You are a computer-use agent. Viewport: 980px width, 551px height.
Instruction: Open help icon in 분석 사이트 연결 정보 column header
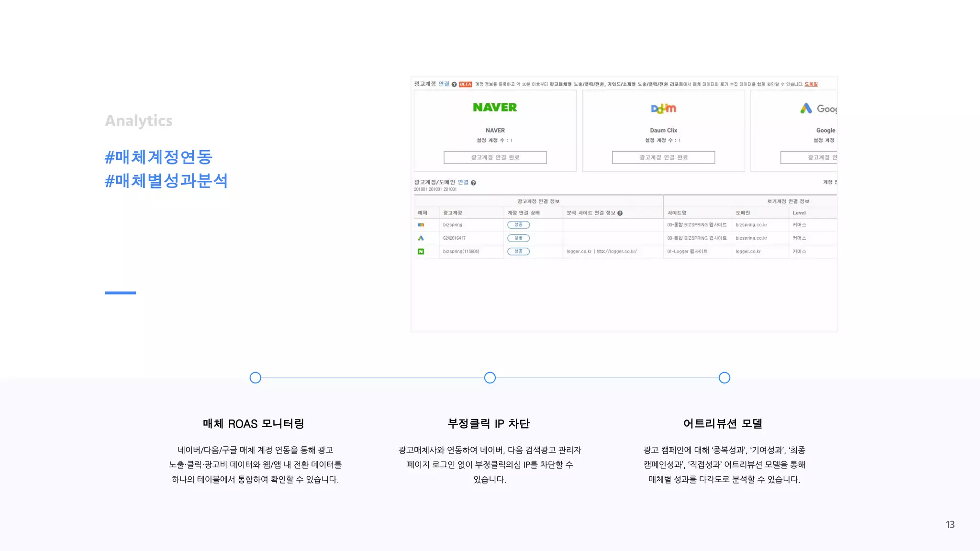tap(620, 213)
